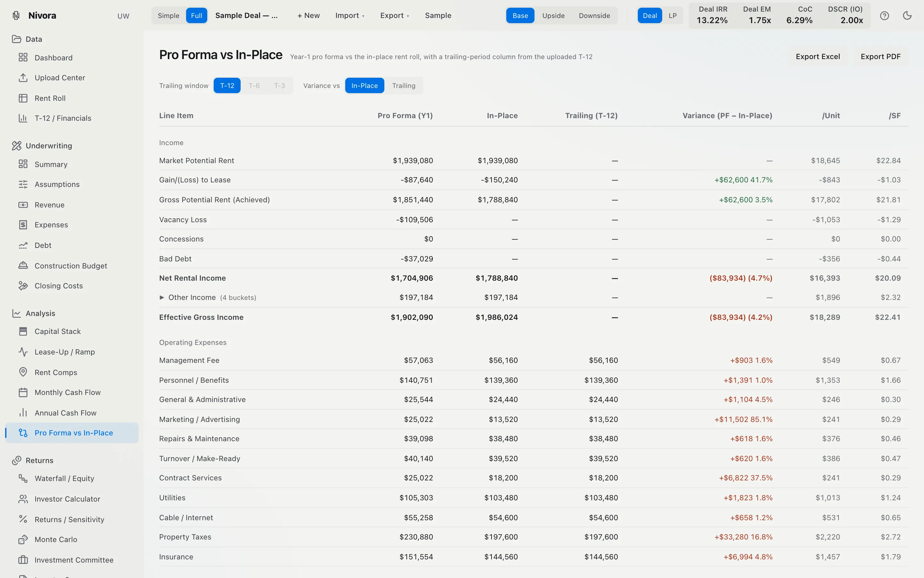The image size is (924, 578).
Task: Open the help question mark icon
Action: pyautogui.click(x=884, y=16)
